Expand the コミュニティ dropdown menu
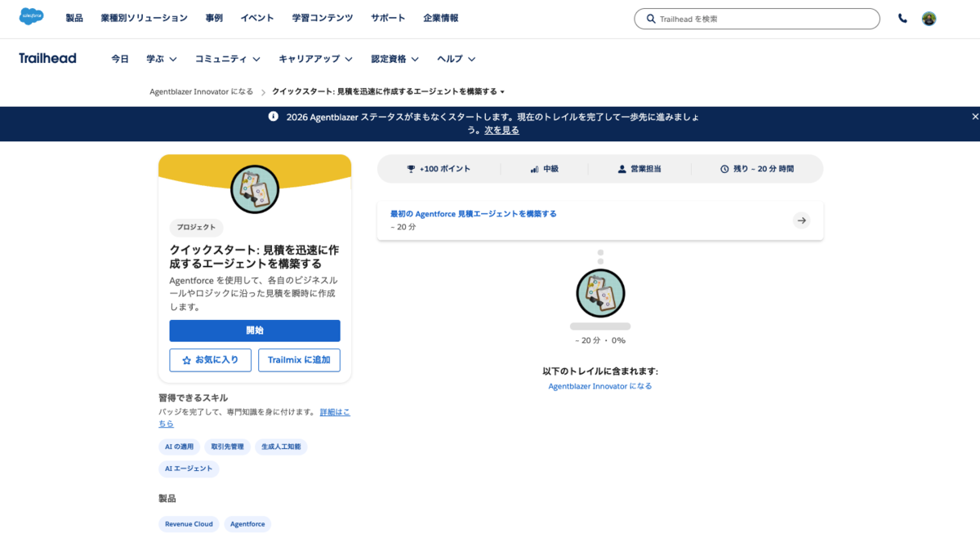 pos(228,59)
